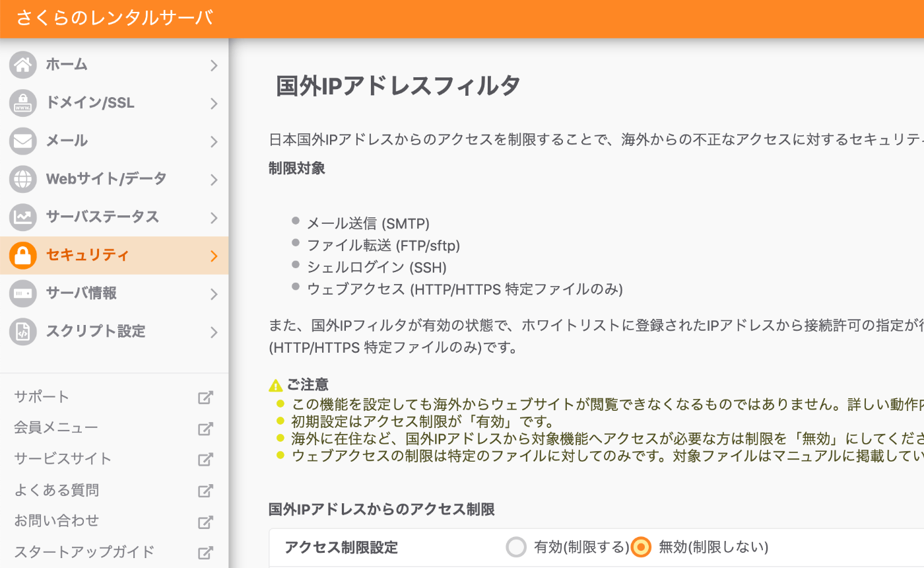Viewport: 924px width, 568px height.
Task: Expand the サーバ情報 chevron
Action: pos(214,293)
